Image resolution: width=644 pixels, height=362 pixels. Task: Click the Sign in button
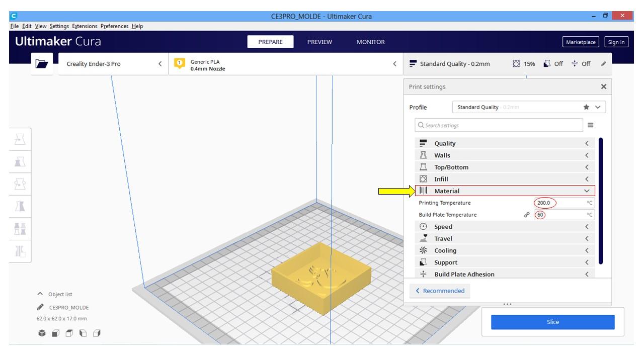[616, 42]
